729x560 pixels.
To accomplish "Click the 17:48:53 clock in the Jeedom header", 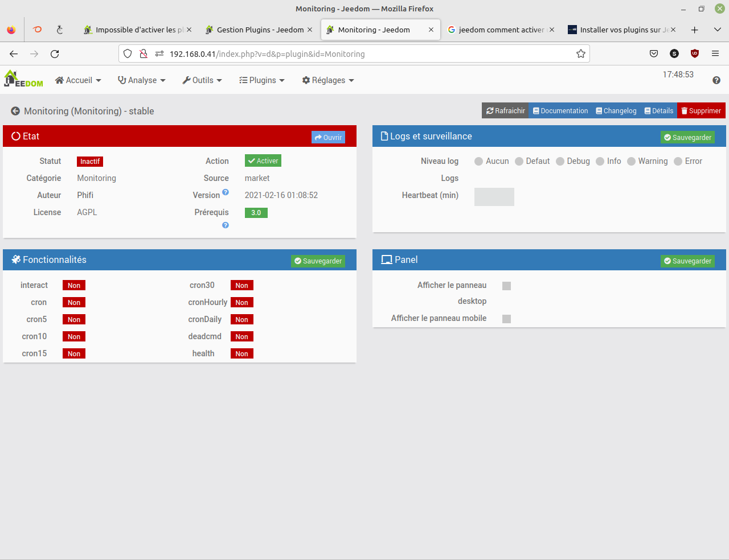I will click(x=678, y=75).
